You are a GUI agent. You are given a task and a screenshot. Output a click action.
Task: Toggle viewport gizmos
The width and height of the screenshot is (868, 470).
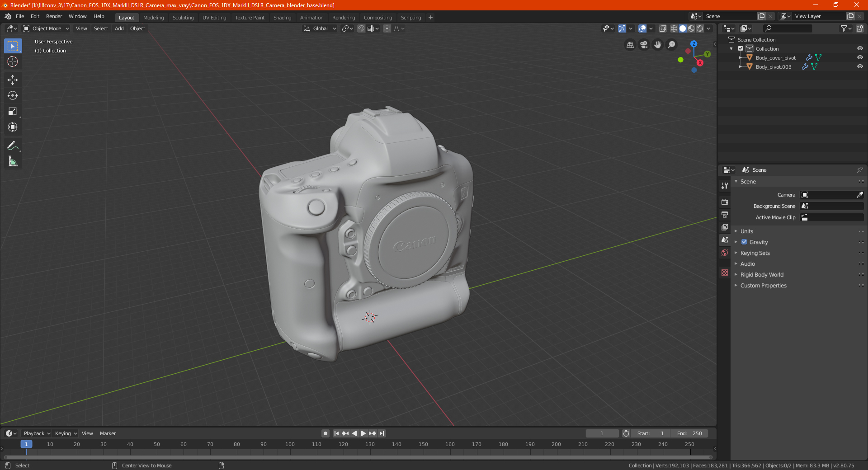622,28
